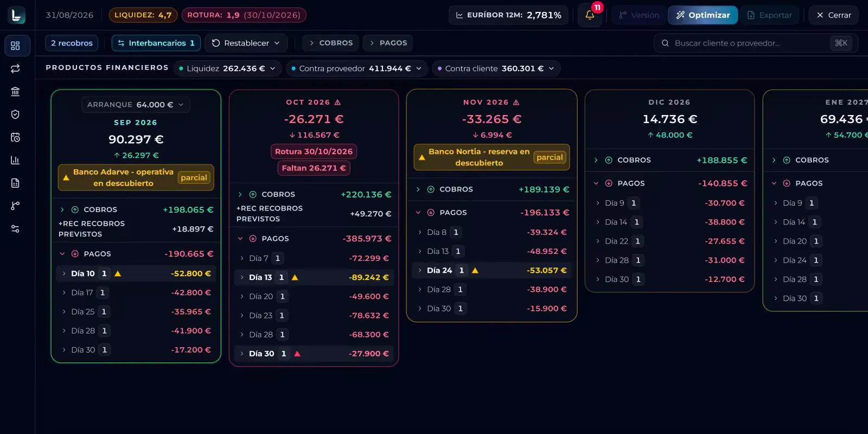868x434 pixels.
Task: Toggle the 2 recobros filter
Action: coord(72,43)
